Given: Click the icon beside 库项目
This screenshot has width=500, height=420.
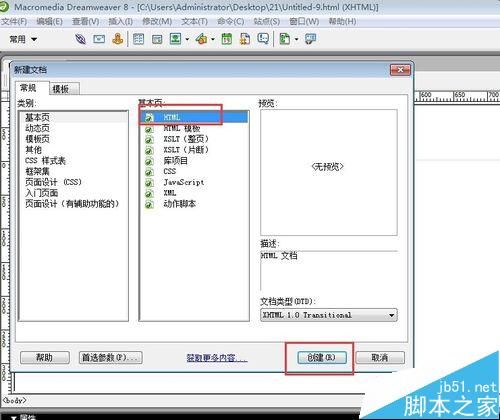Looking at the screenshot, I should (149, 161).
